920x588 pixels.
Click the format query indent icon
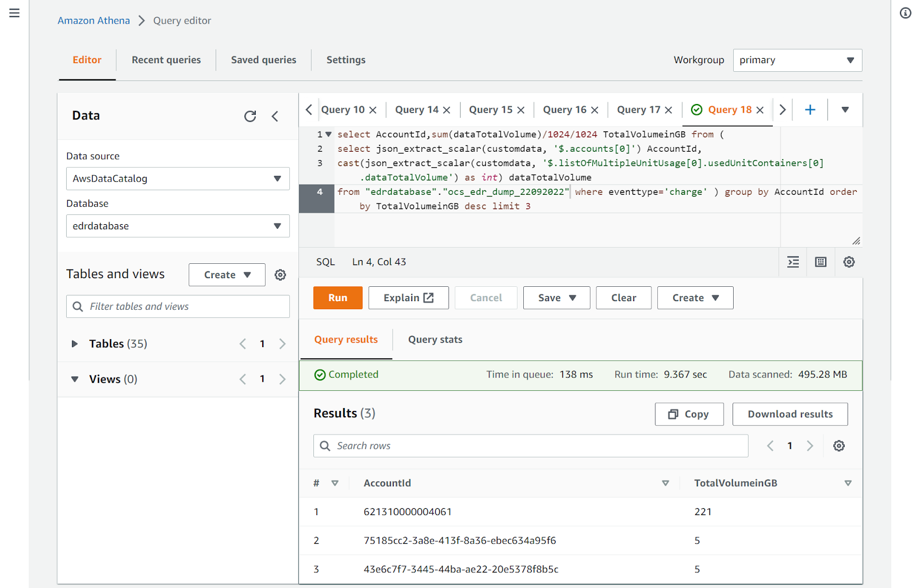pyautogui.click(x=793, y=262)
